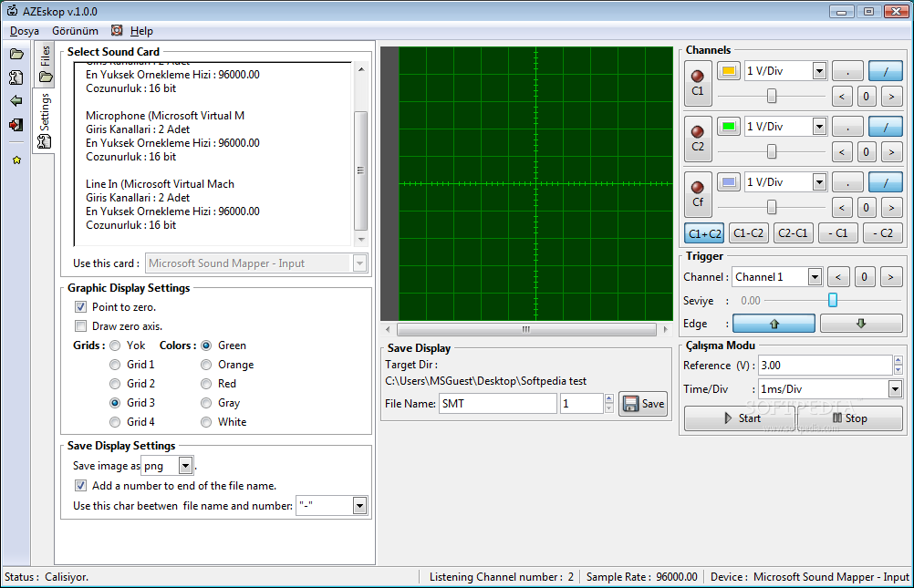Click Stop button

click(x=850, y=418)
